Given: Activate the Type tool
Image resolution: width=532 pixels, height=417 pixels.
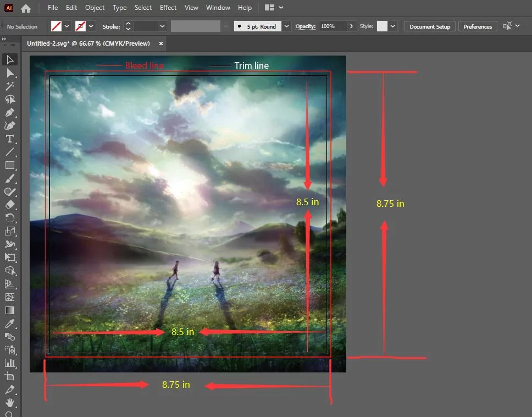Looking at the screenshot, I should (9, 139).
